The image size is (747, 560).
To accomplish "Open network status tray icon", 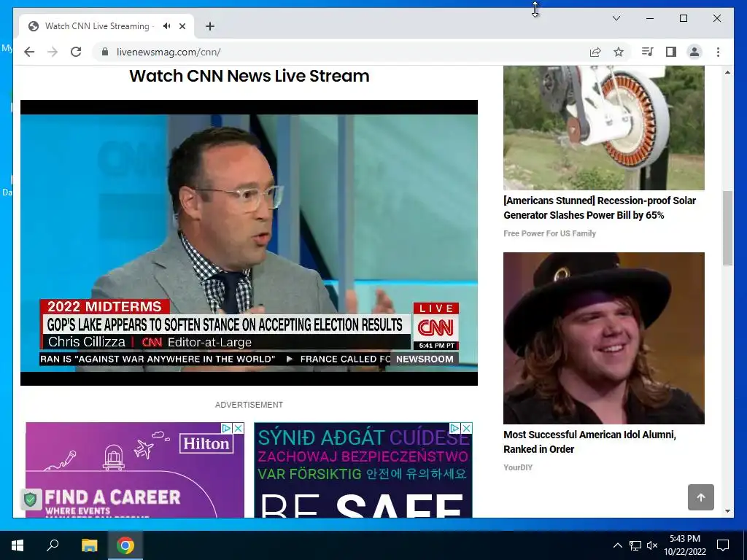I will [635, 545].
